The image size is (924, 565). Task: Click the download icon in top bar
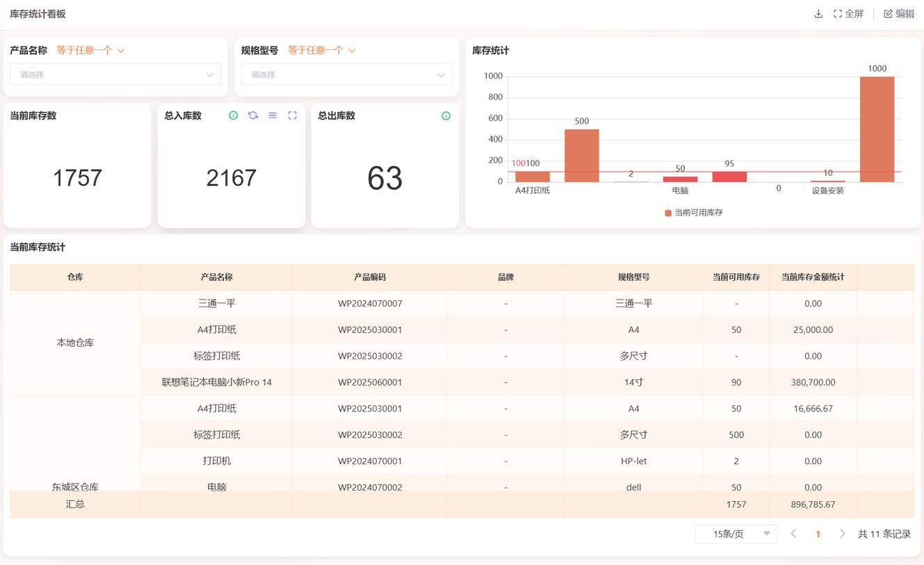818,14
